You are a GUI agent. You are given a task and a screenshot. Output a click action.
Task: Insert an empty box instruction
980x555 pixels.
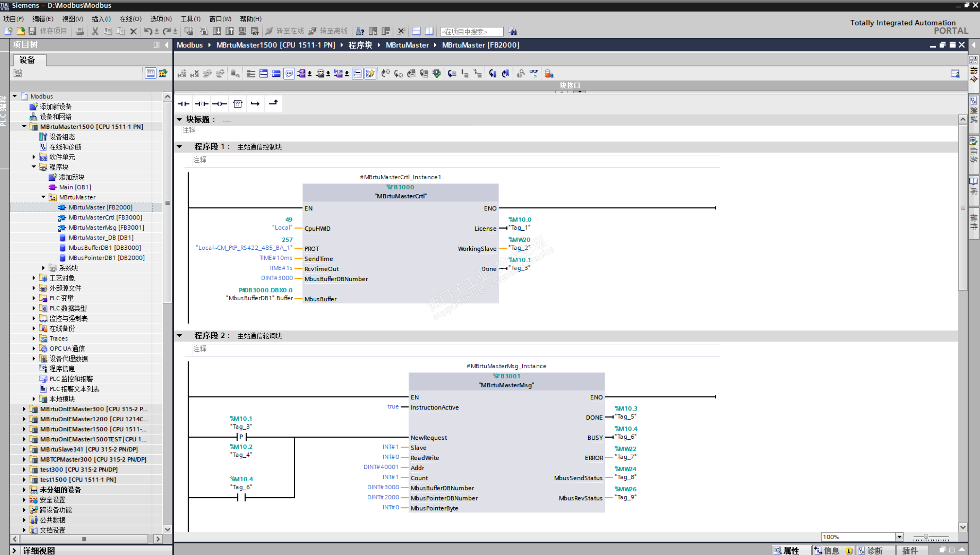point(237,104)
